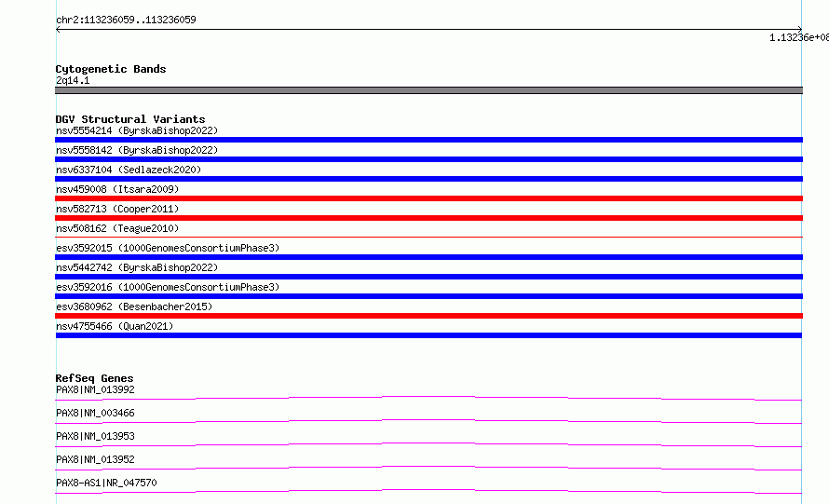Click the chr2:113236059..113236059 coordinate label
Image resolution: width=829 pixels, height=504 pixels.
pos(126,20)
